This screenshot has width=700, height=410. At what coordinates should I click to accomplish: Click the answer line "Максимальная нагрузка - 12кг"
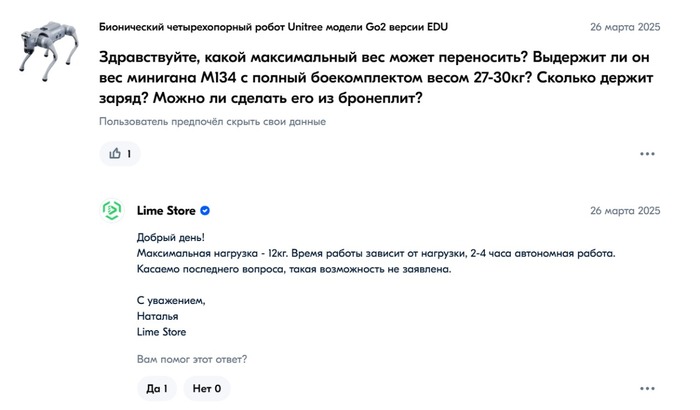(x=212, y=253)
